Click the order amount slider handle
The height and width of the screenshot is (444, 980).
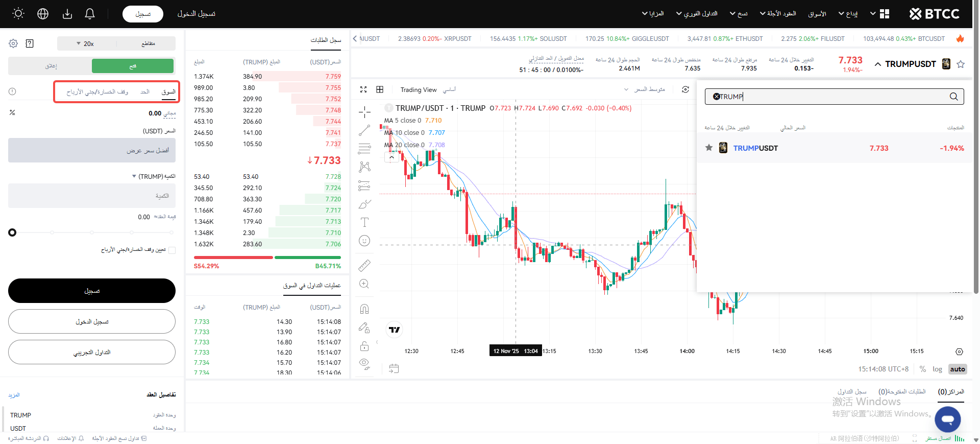pyautogui.click(x=12, y=232)
